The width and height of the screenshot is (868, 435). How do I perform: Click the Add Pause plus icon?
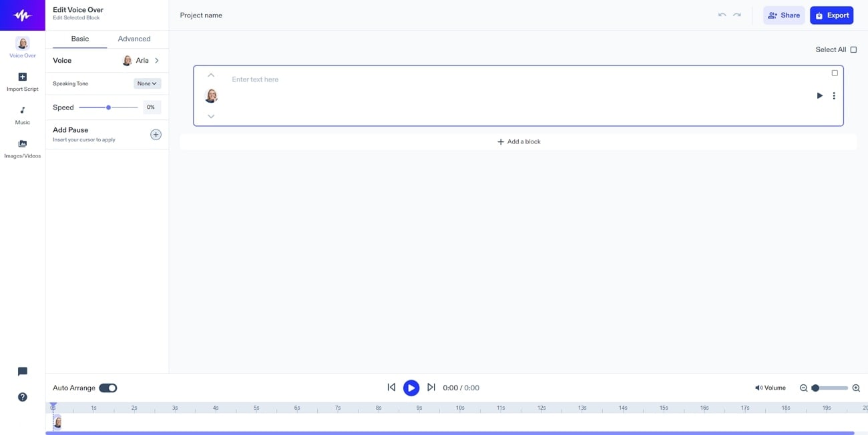coord(156,135)
